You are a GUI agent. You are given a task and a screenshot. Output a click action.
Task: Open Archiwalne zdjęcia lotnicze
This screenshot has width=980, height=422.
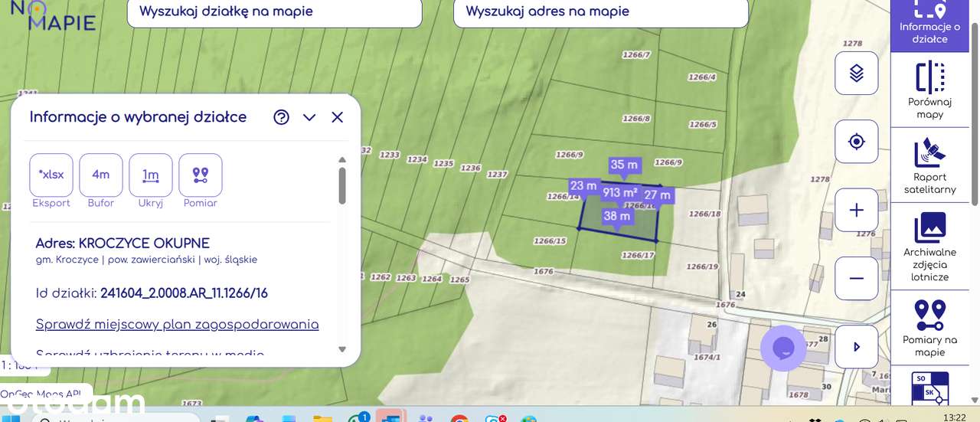pos(929,247)
